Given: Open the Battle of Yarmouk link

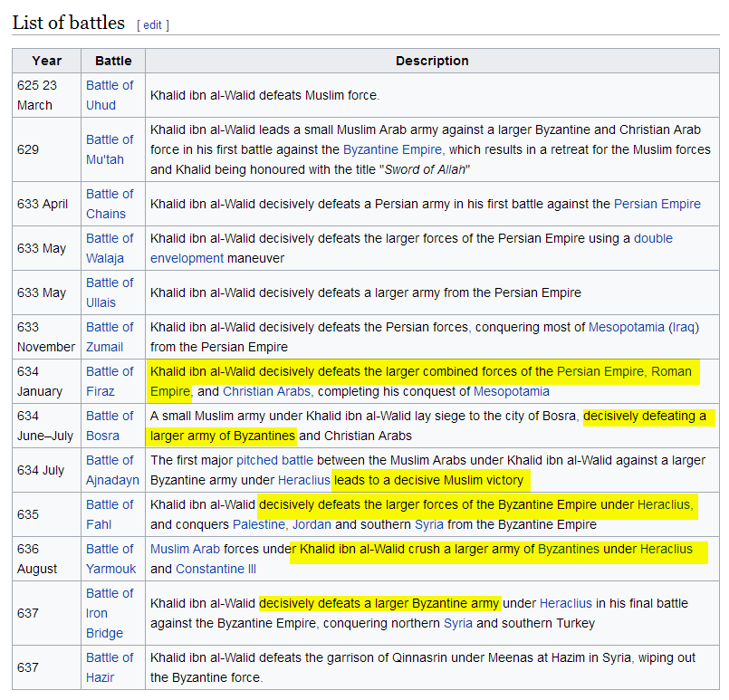Looking at the screenshot, I should point(111,559).
